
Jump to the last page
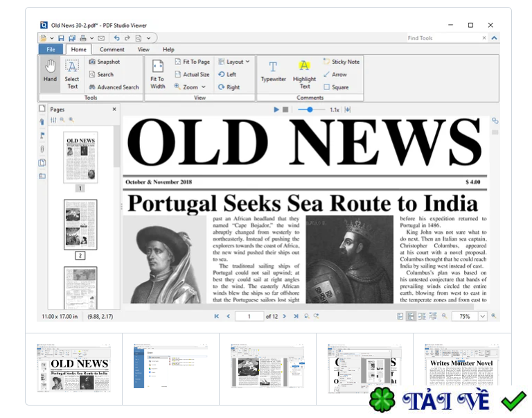point(296,316)
